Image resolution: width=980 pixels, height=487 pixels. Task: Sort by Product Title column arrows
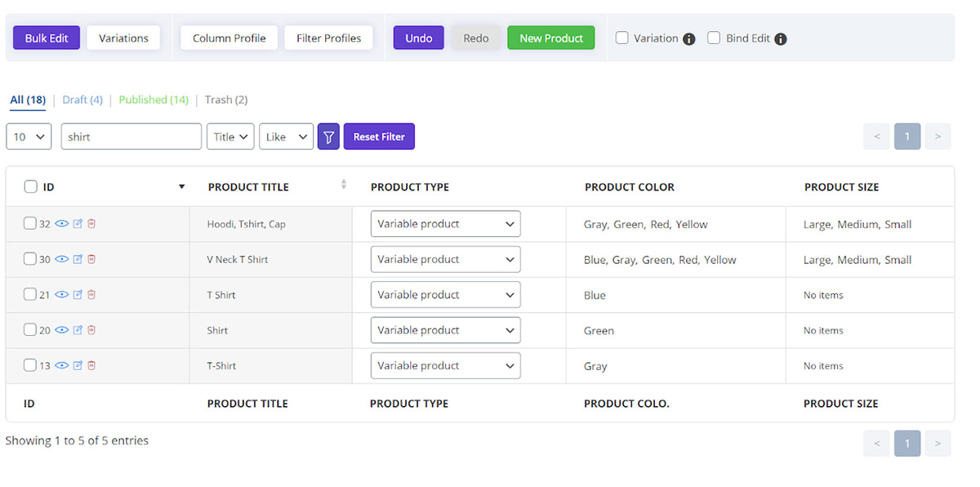pos(344,185)
